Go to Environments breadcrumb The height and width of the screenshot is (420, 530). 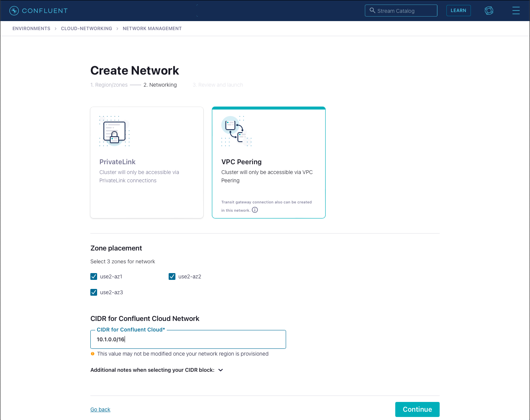click(x=31, y=29)
